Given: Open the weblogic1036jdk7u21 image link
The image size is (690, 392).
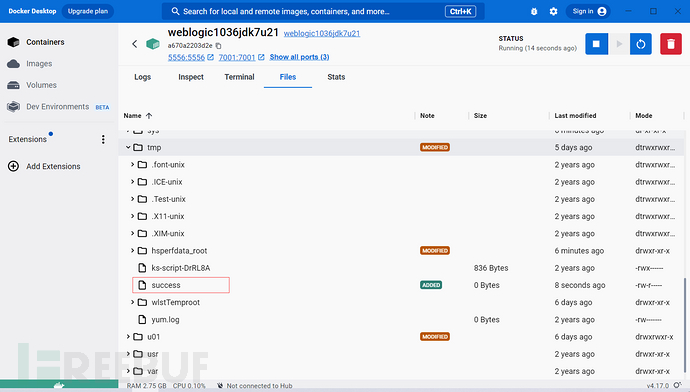Looking at the screenshot, I should [322, 33].
